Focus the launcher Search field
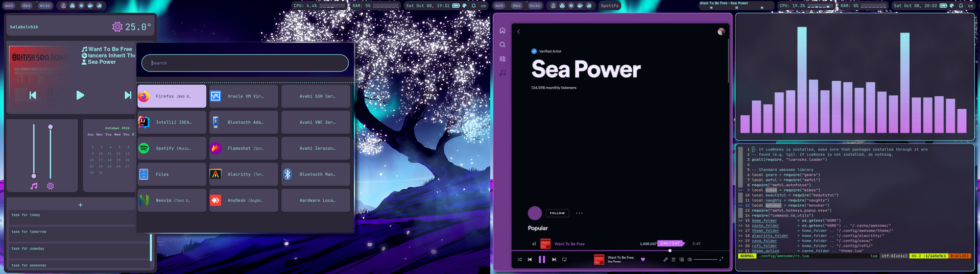The width and height of the screenshot is (980, 274). pos(245,63)
